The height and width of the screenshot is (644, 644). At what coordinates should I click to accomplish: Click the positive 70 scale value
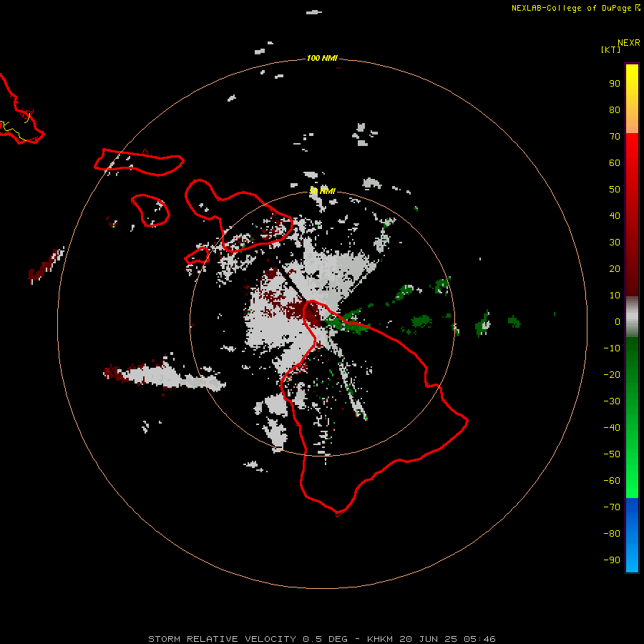pyautogui.click(x=615, y=137)
